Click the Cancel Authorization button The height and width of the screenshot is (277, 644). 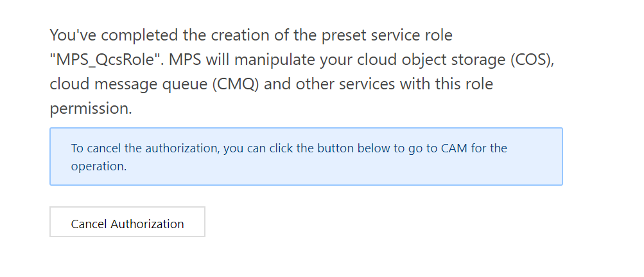(x=127, y=222)
